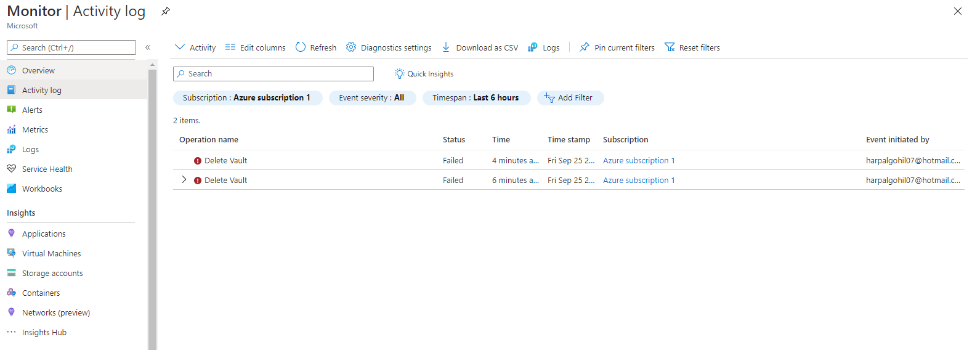Open Edit columns
980x350 pixels.
coord(255,47)
